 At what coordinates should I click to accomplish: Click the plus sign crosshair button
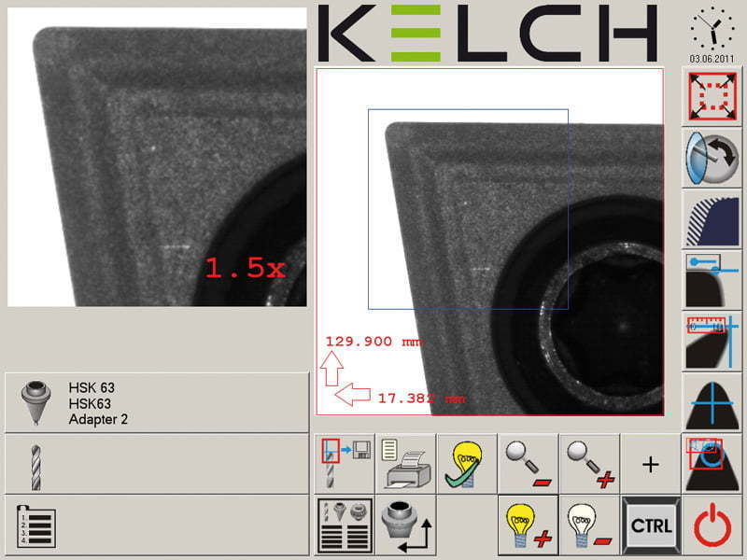pyautogui.click(x=651, y=465)
